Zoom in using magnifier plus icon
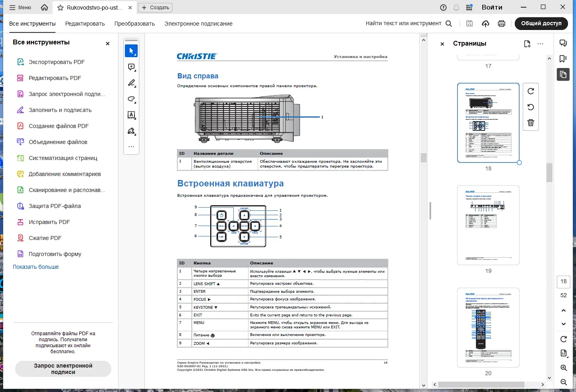Image resolution: width=576 pixels, height=392 pixels. point(564,368)
